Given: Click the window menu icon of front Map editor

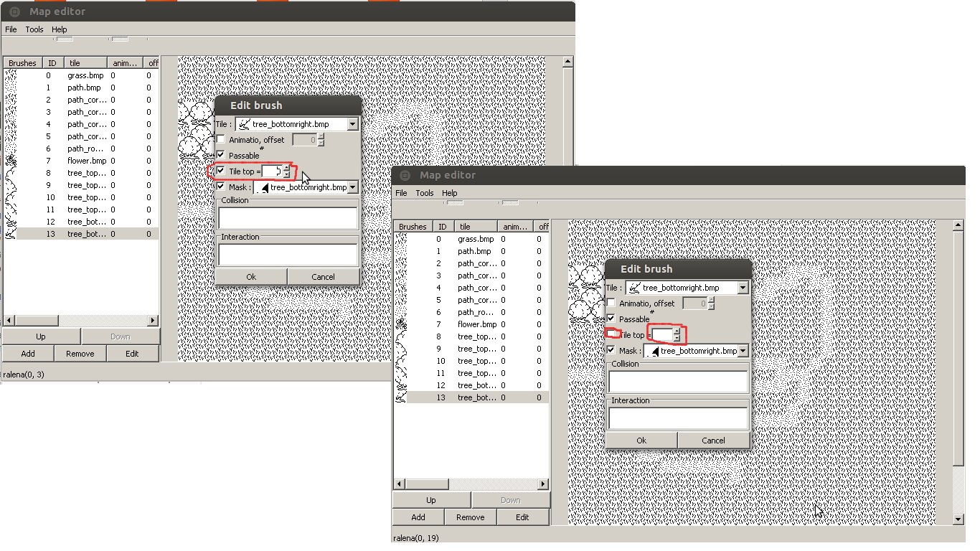Looking at the screenshot, I should 405,175.
